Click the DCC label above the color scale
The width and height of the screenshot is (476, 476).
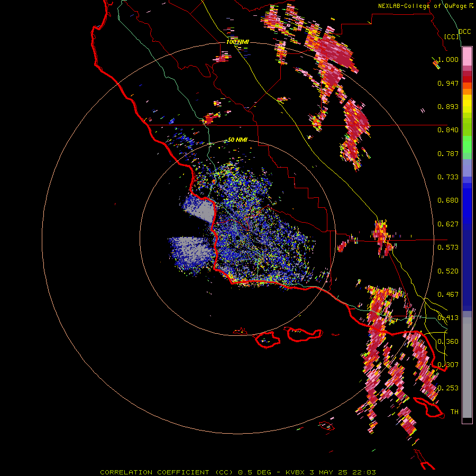click(464, 32)
